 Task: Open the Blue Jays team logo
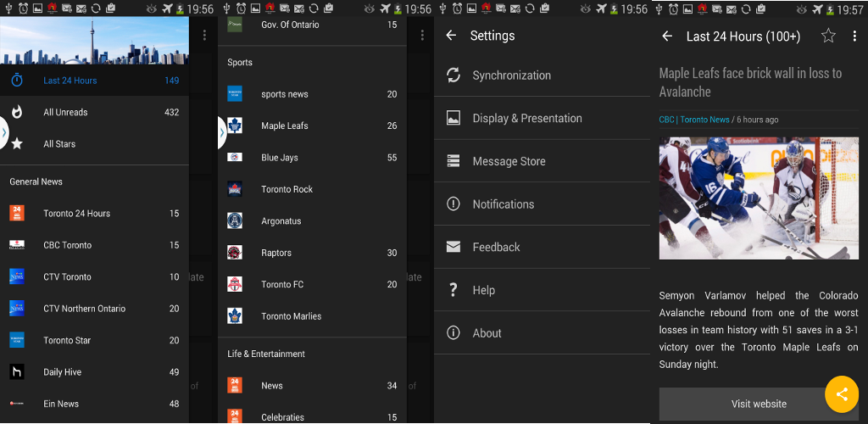[x=235, y=158]
